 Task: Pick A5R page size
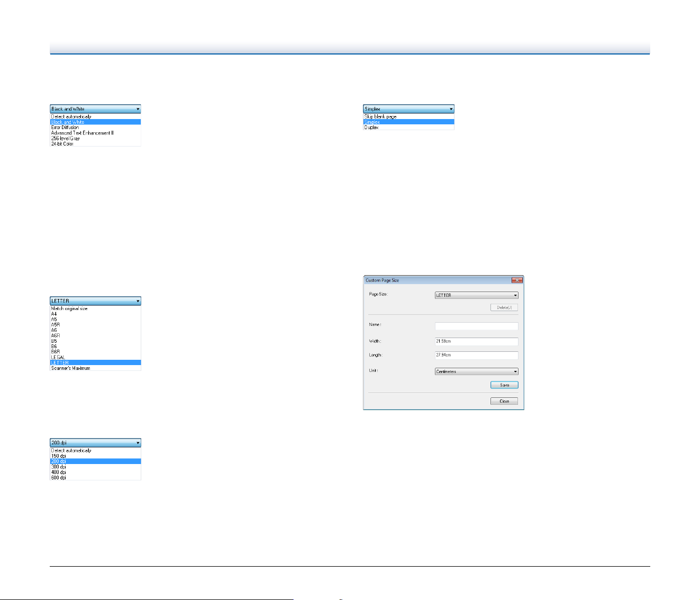95,325
